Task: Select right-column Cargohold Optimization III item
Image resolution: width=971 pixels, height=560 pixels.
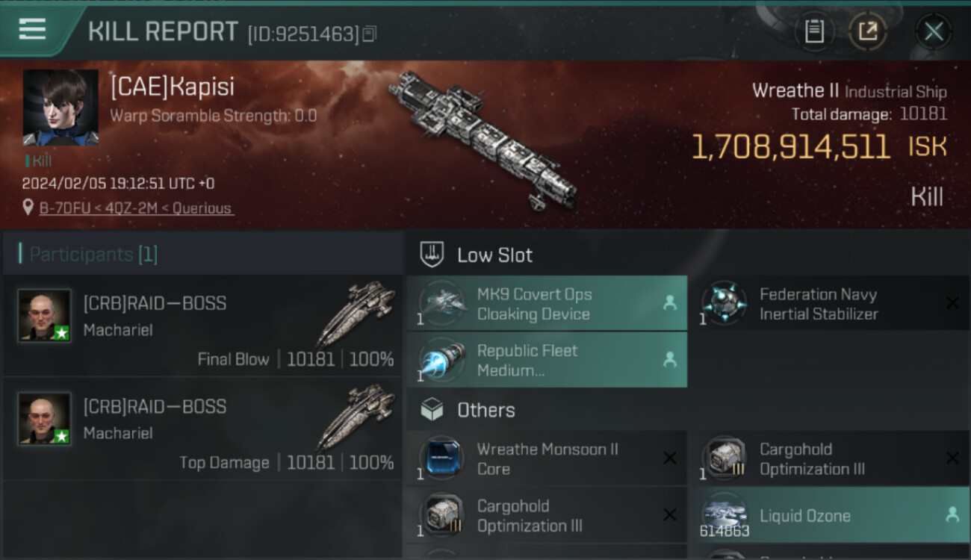Action: [x=829, y=458]
